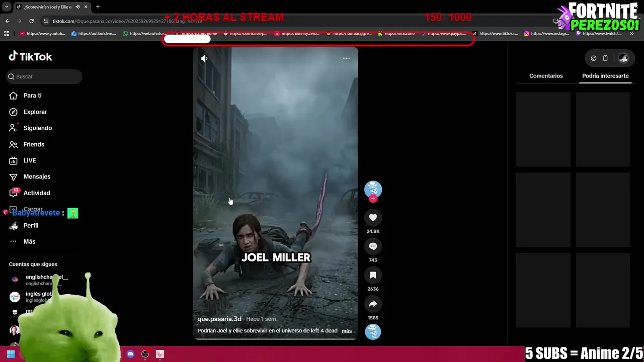Viewport: 644px width, 362px height.
Task: Open browser apps grid icon
Action: (7, 34)
